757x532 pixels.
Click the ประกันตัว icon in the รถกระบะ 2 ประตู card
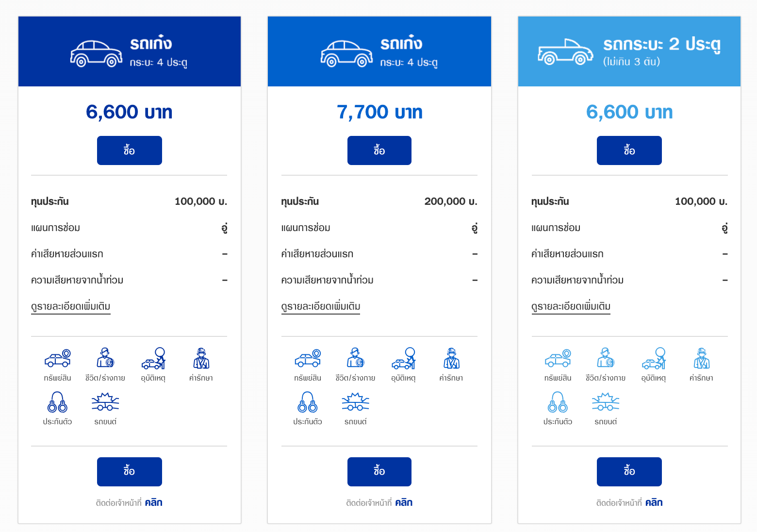point(558,402)
